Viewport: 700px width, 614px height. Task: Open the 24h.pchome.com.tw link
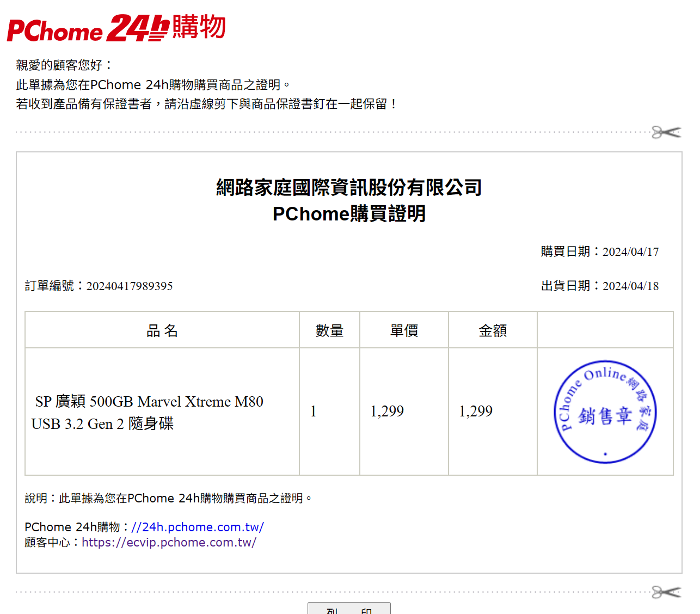(x=197, y=527)
